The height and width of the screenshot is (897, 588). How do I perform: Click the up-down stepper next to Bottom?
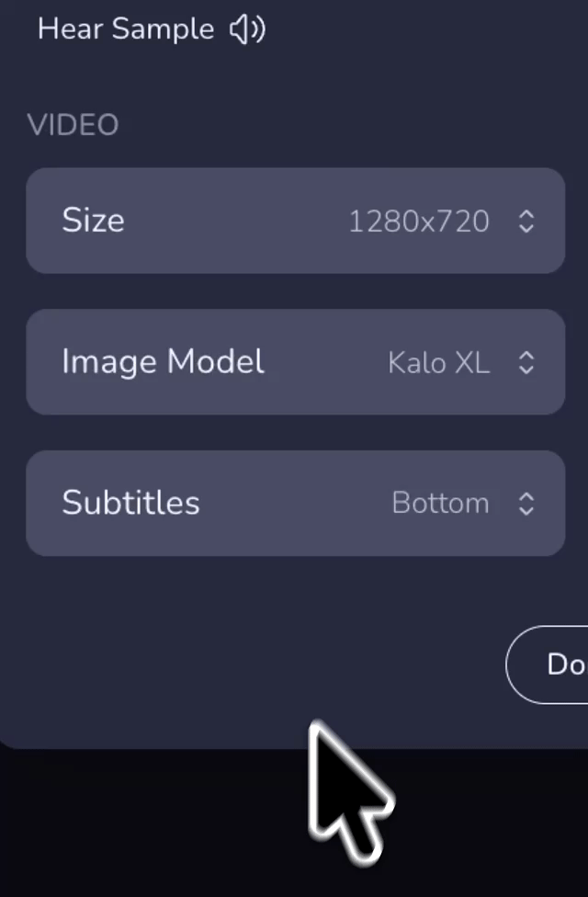pos(526,504)
